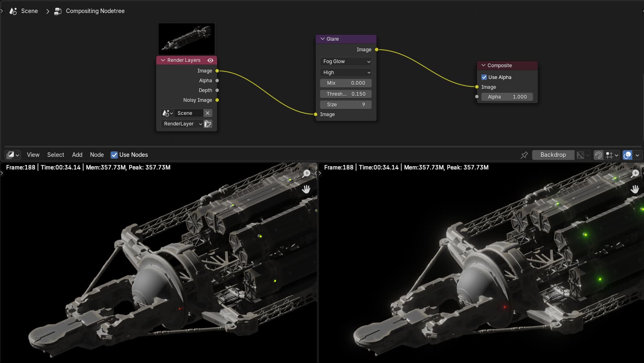The image size is (644, 363).
Task: Click the pin node tree icon
Action: (x=524, y=155)
